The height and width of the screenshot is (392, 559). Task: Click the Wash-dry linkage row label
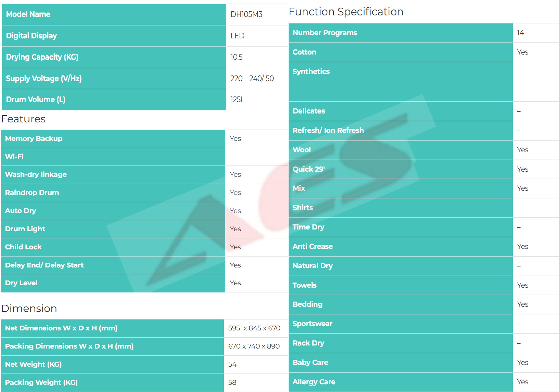point(36,175)
